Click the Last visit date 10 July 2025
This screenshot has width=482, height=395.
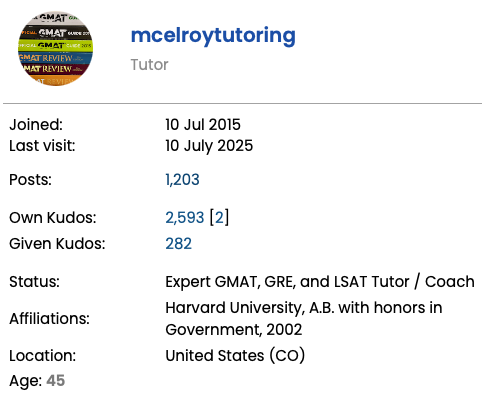click(x=209, y=146)
